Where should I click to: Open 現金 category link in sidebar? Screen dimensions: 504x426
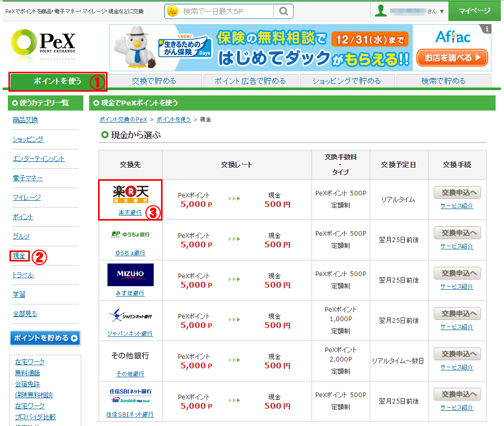tap(19, 256)
